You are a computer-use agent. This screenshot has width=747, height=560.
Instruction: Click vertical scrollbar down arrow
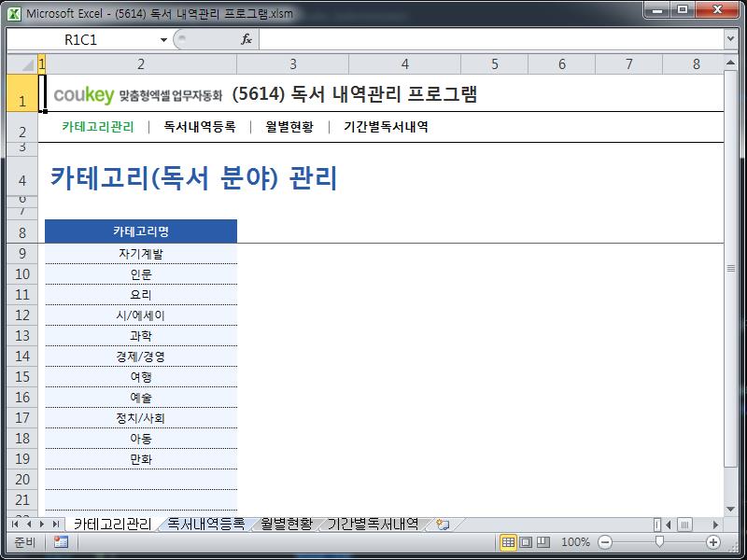tap(730, 509)
